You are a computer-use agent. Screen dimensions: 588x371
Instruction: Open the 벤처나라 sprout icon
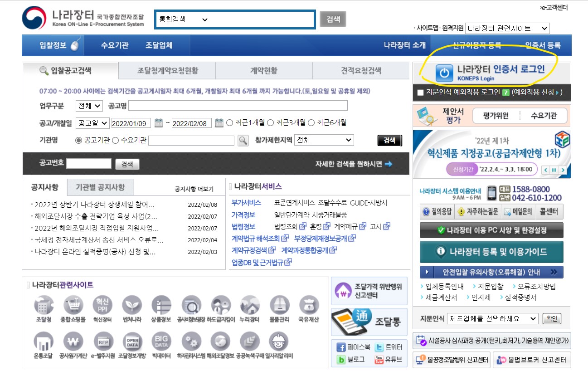tap(131, 306)
